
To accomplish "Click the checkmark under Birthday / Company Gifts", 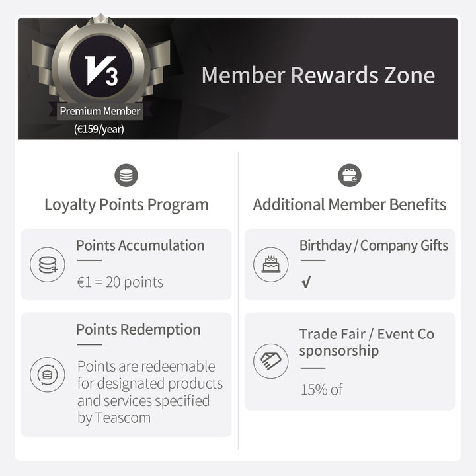I will [x=306, y=282].
